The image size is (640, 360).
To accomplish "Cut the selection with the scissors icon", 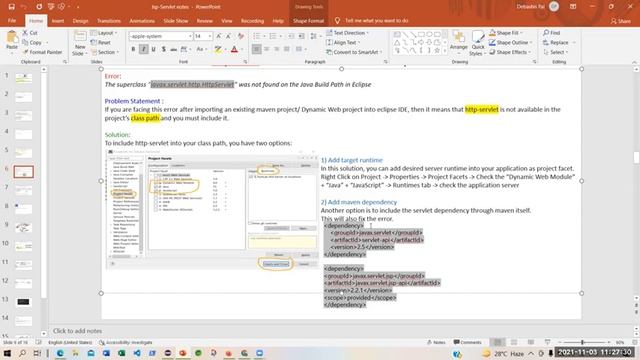I will point(30,33).
